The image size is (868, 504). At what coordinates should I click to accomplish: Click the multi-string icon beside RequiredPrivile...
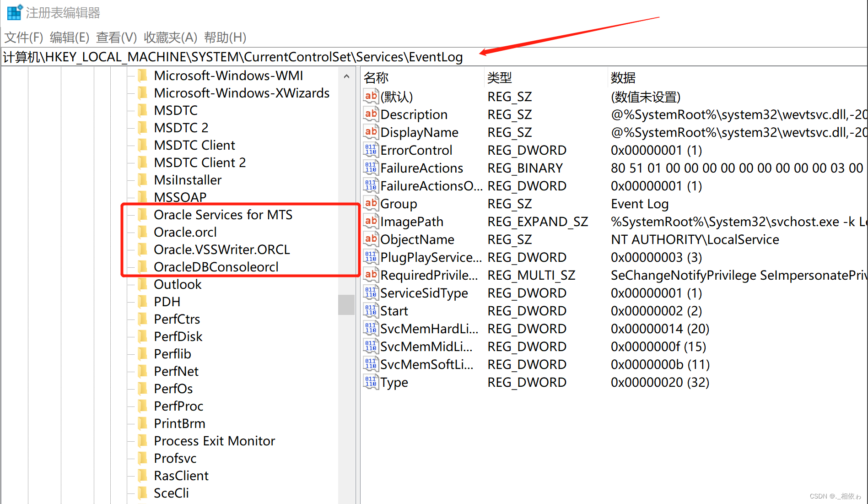pyautogui.click(x=371, y=275)
